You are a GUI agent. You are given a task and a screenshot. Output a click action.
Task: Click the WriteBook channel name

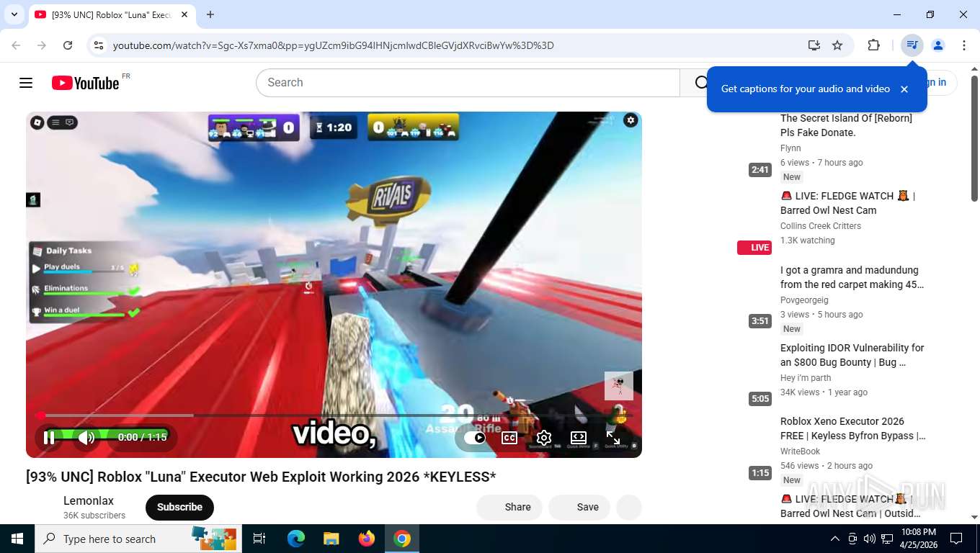(x=800, y=451)
